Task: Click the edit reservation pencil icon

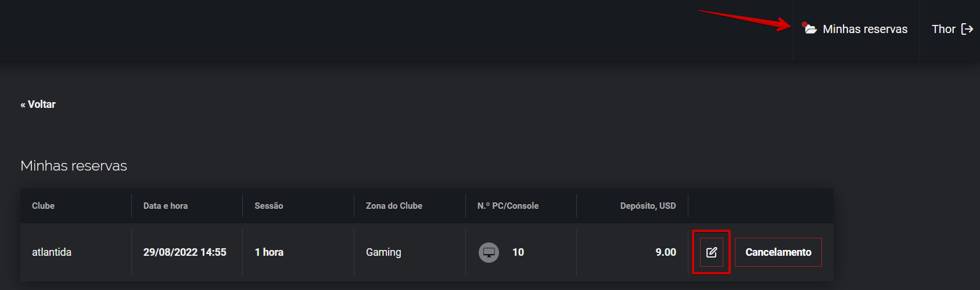Action: pyautogui.click(x=711, y=252)
